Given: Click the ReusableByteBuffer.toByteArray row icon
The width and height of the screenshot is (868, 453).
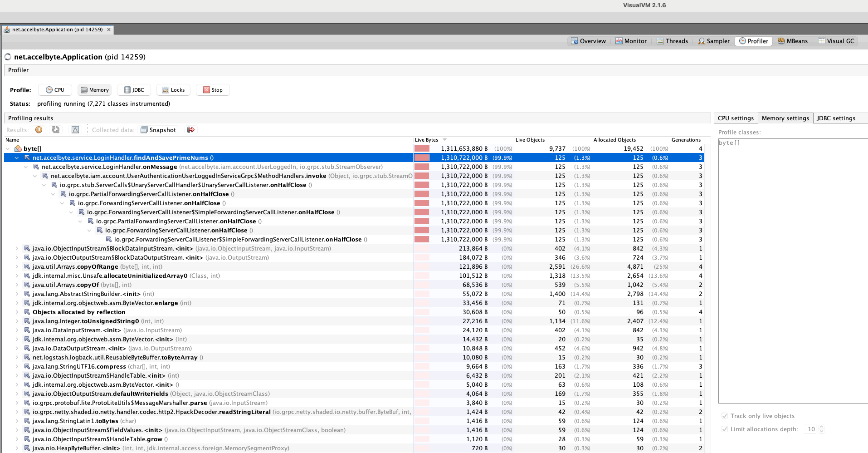Looking at the screenshot, I should pos(27,357).
